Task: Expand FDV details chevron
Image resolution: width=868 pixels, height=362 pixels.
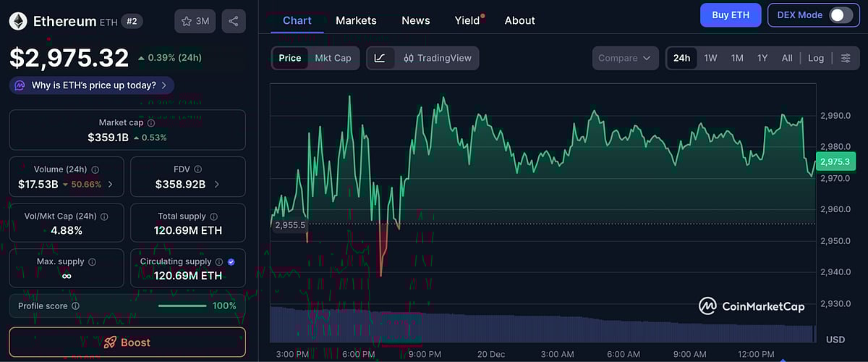Action: coord(216,185)
